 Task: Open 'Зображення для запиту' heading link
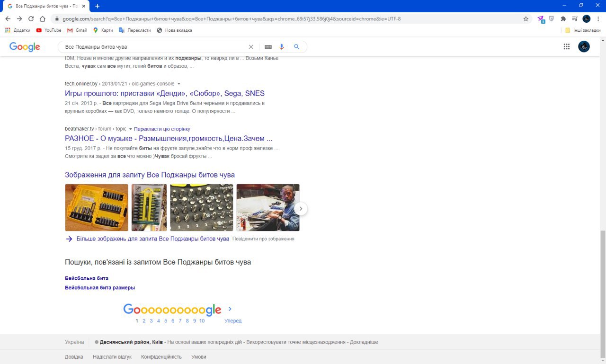(x=150, y=175)
